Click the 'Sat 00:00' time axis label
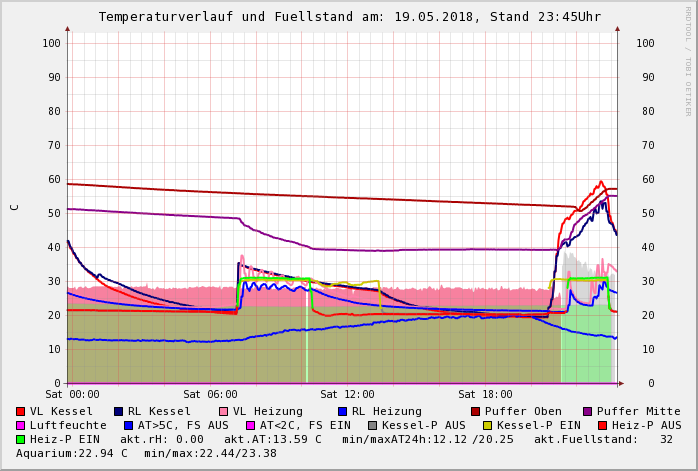 coord(72,394)
